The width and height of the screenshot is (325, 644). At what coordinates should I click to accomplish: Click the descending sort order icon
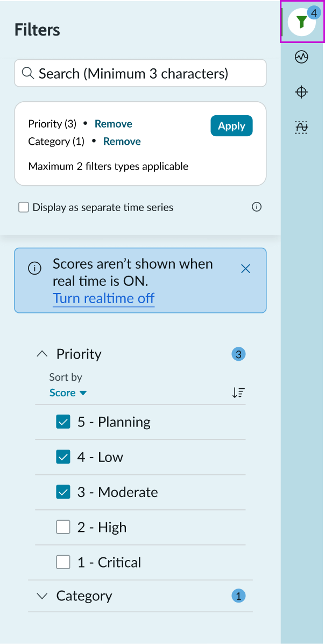click(238, 393)
